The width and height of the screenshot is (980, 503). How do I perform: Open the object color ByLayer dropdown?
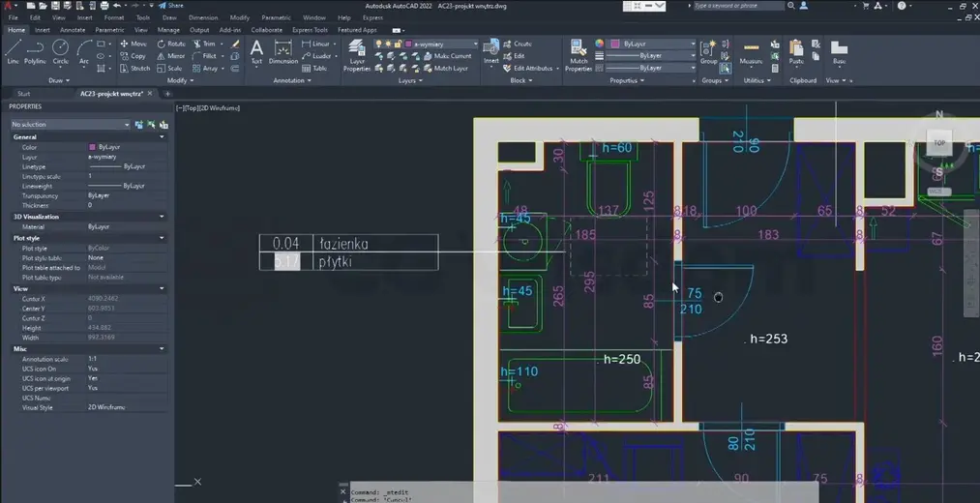(x=652, y=44)
